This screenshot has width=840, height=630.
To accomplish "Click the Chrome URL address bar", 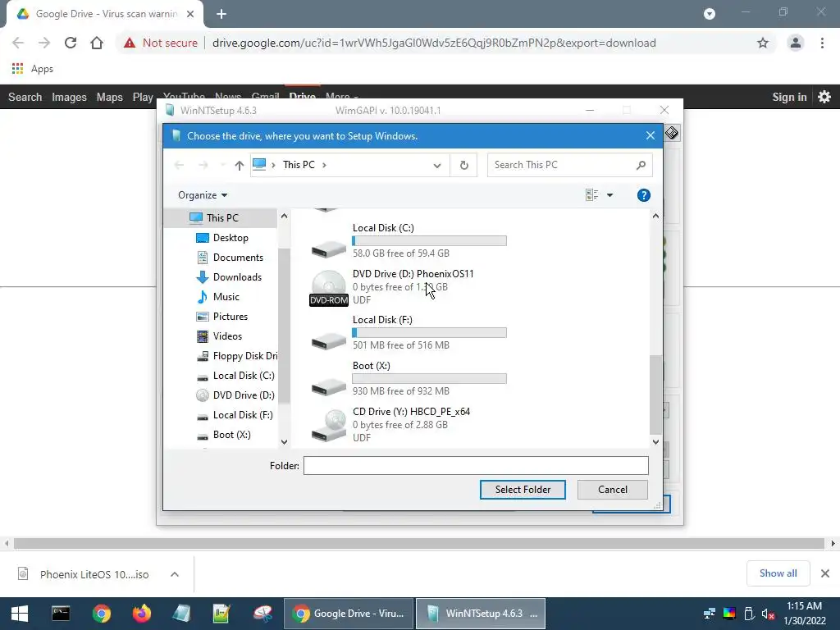I will [x=434, y=43].
